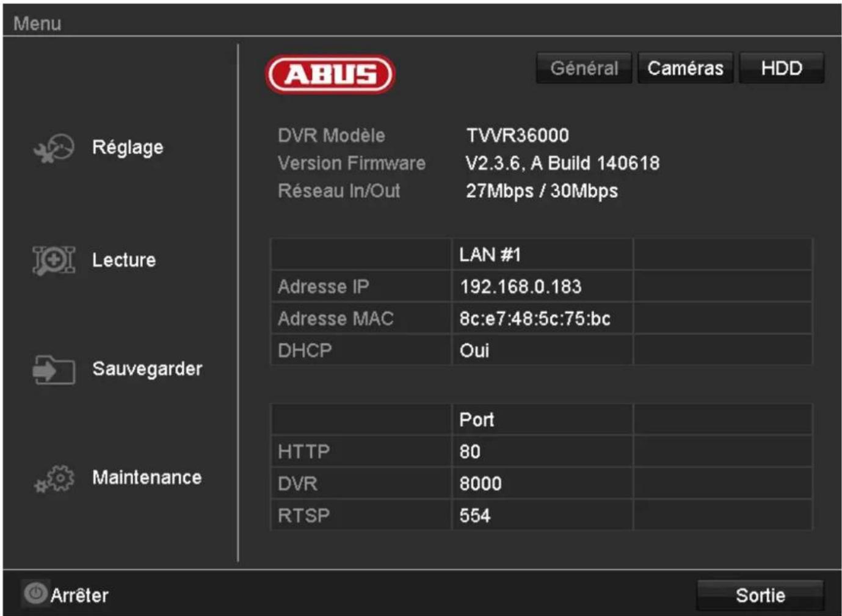Click the Adresse MAC row label
Image resolution: width=842 pixels, height=616 pixels.
point(336,319)
